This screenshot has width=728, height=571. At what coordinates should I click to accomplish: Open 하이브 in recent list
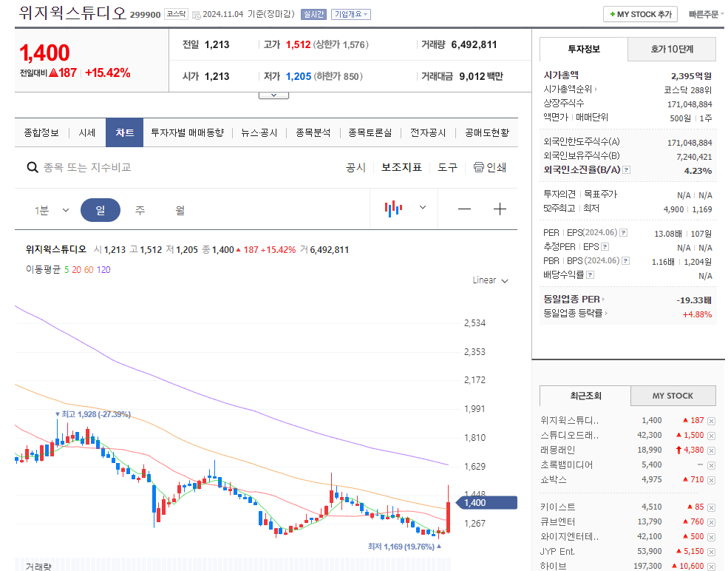(553, 566)
